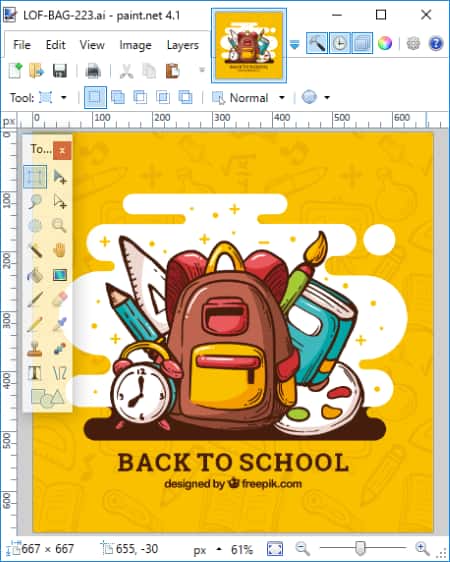Activate the Magic Wand tool

coord(35,250)
